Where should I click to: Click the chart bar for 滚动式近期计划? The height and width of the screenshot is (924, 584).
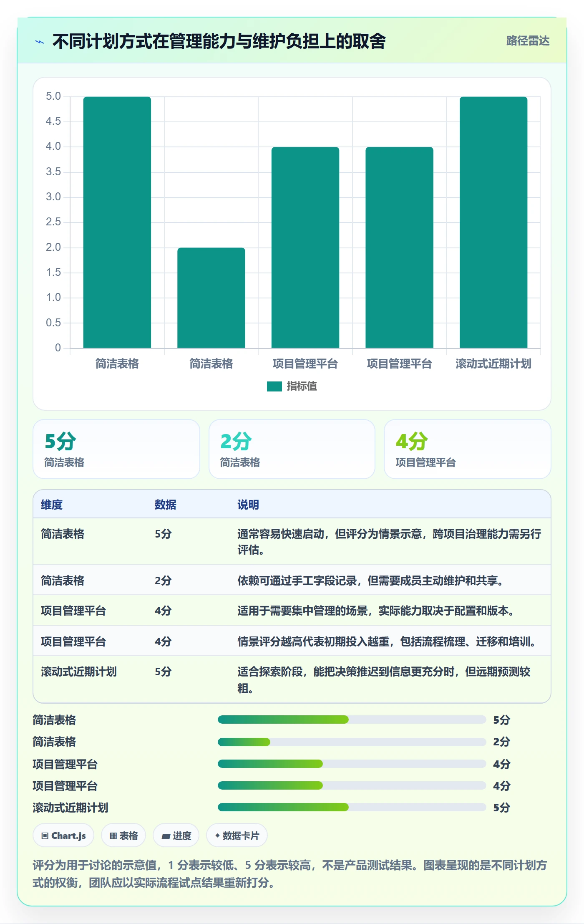point(493,222)
